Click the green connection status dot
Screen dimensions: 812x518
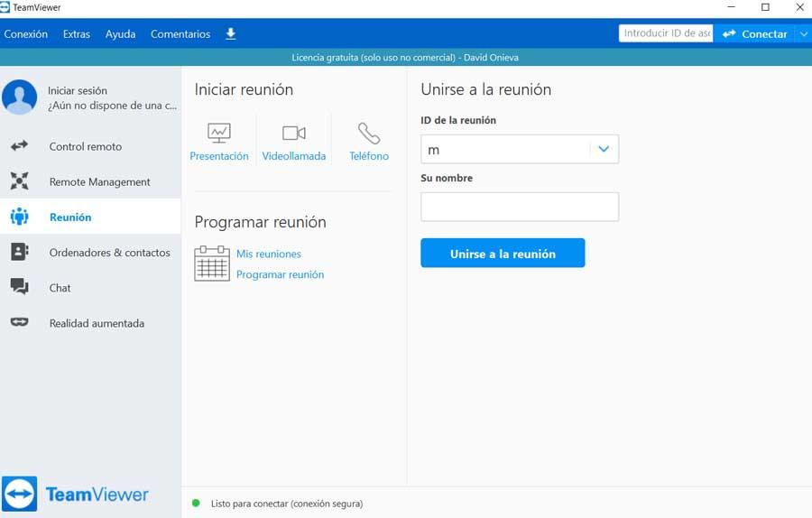click(196, 503)
